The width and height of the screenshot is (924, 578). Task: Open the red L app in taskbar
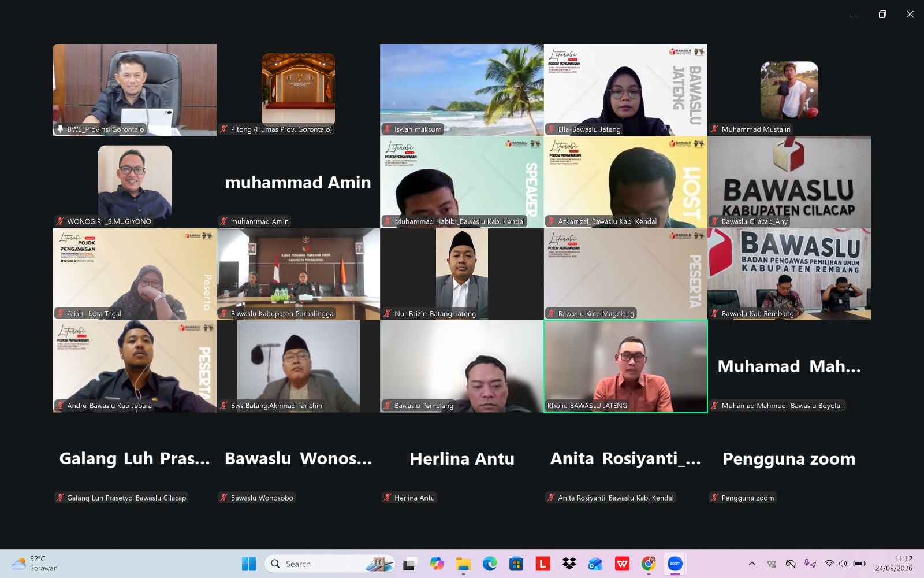(543, 564)
